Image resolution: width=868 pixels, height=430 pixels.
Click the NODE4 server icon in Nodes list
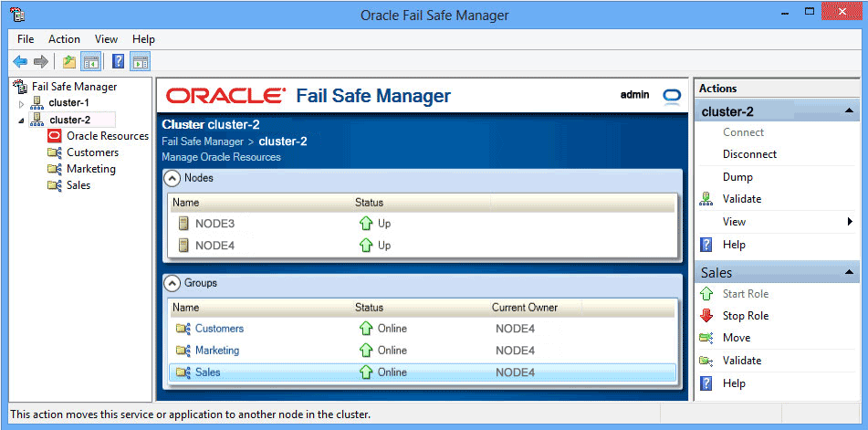tap(183, 246)
